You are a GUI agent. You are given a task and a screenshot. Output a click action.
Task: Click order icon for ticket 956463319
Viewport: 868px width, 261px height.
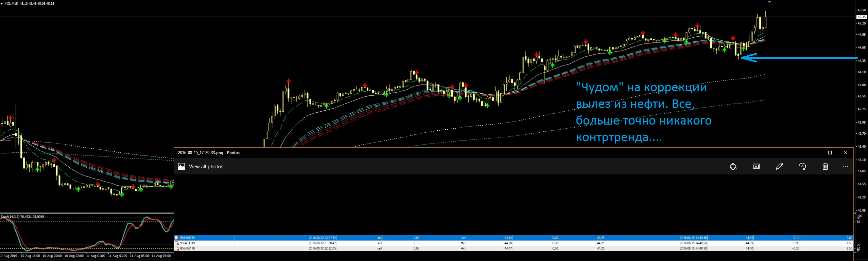coord(177,243)
